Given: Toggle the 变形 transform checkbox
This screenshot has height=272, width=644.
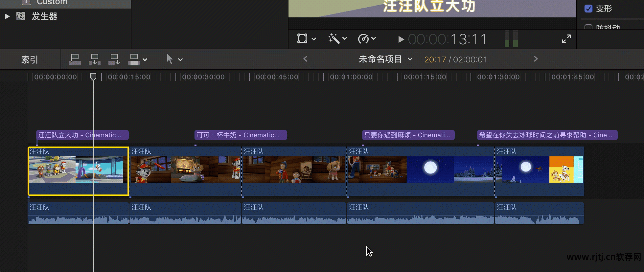Looking at the screenshot, I should pos(588,9).
